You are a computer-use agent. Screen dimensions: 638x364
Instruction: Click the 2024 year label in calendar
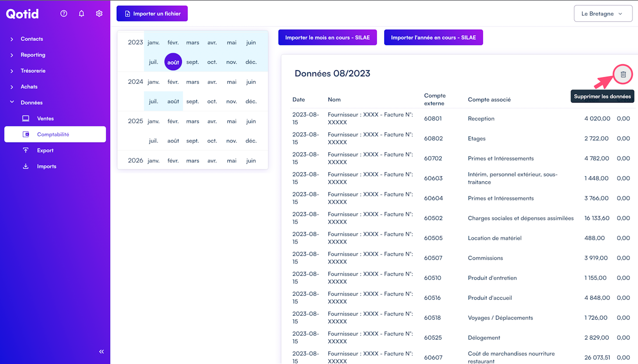136,82
